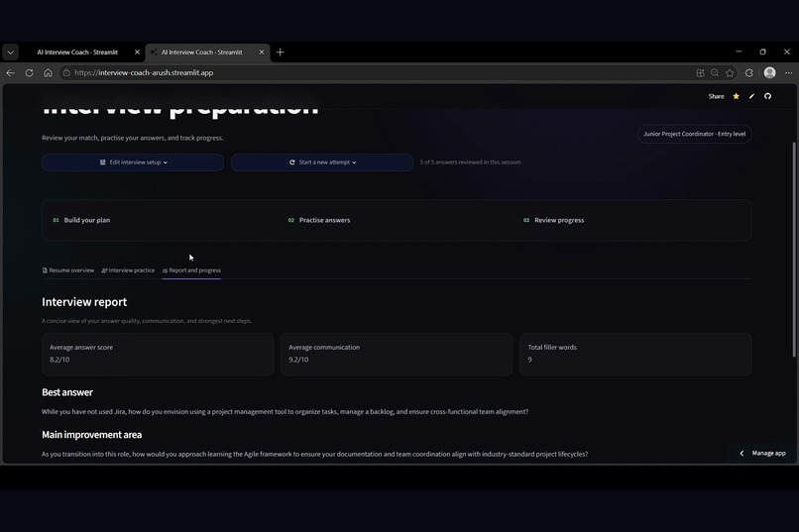This screenshot has width=799, height=532.
Task: Select the Report and progress tab
Action: click(191, 270)
